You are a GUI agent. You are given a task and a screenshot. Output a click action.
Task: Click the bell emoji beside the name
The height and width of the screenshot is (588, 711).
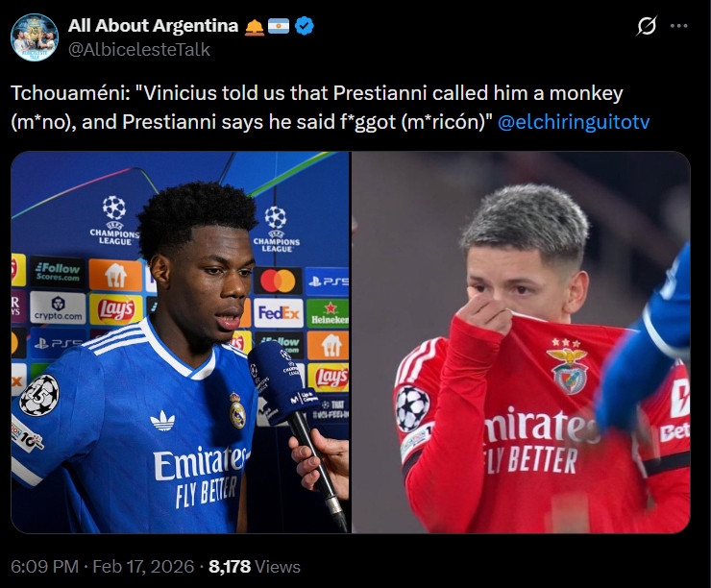pyautogui.click(x=254, y=27)
